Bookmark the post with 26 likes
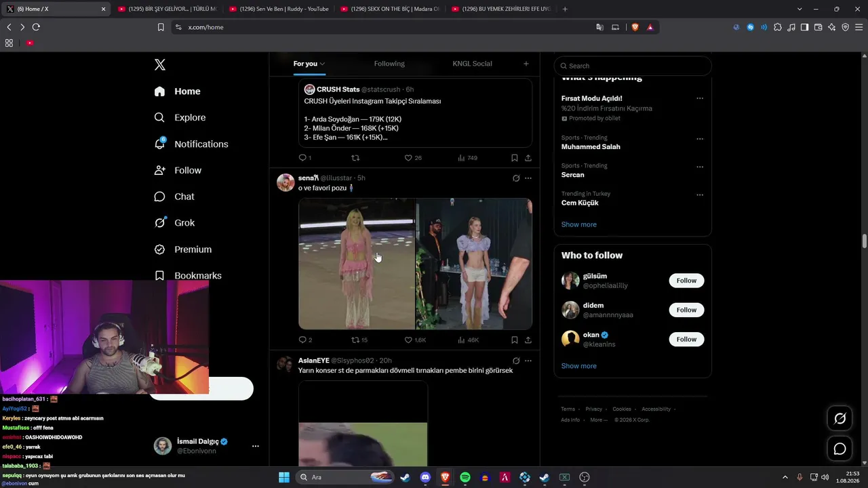 pyautogui.click(x=515, y=158)
